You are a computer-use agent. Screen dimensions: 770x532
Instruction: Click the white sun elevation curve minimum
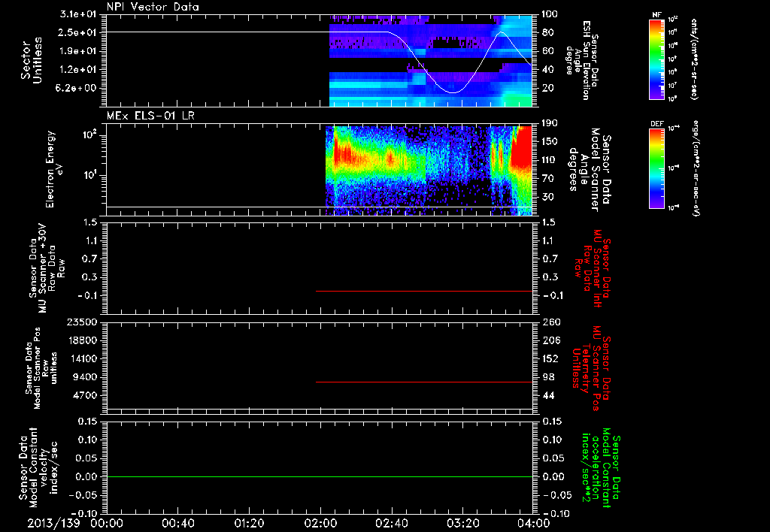pyautogui.click(x=452, y=92)
